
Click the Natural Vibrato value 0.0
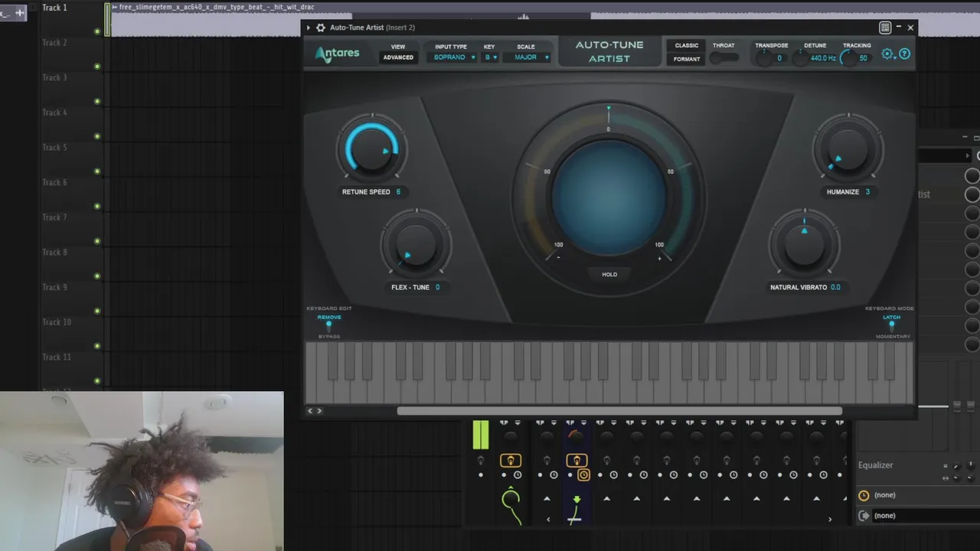[835, 287]
